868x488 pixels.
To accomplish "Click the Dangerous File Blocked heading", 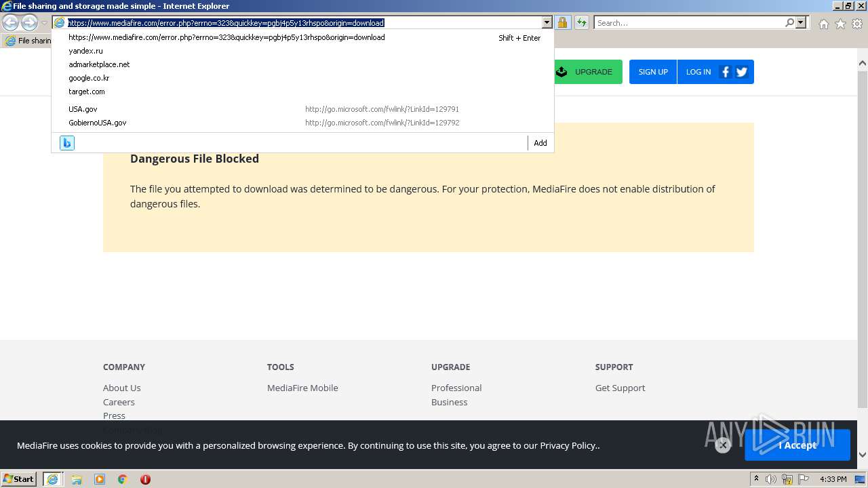I will [195, 159].
